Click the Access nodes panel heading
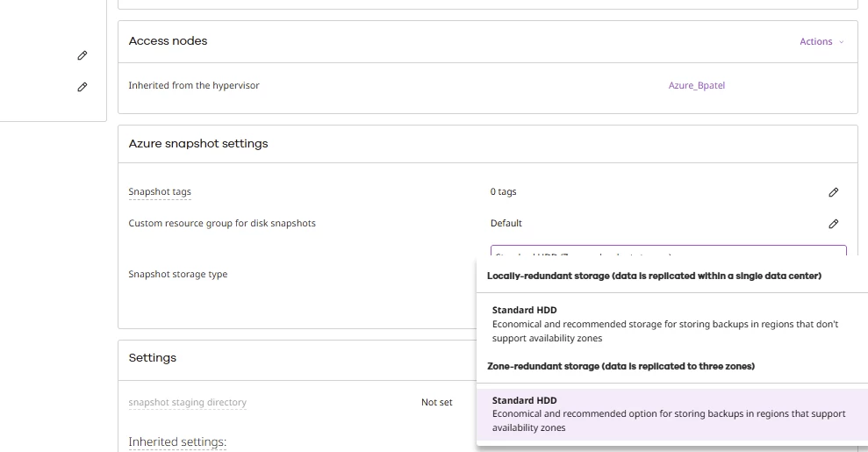Screen dimensions: 868x452 pos(168,41)
